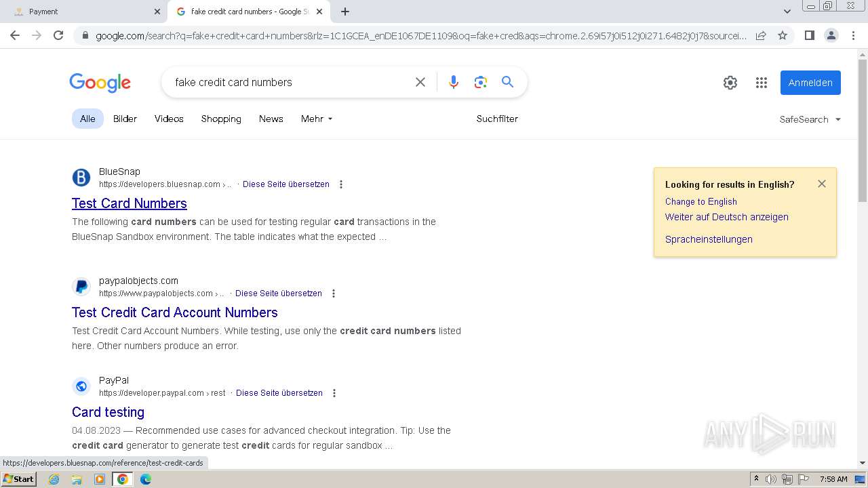Open the Test Card Numbers result
Viewport: 868px width, 488px height.
[130, 203]
